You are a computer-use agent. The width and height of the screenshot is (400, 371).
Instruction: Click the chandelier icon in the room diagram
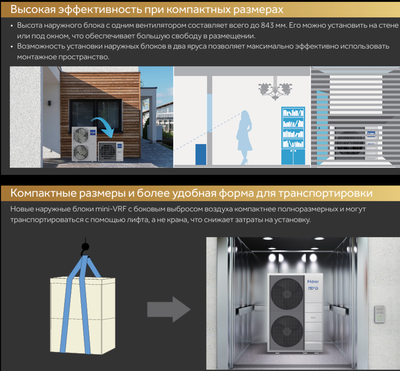(275, 89)
